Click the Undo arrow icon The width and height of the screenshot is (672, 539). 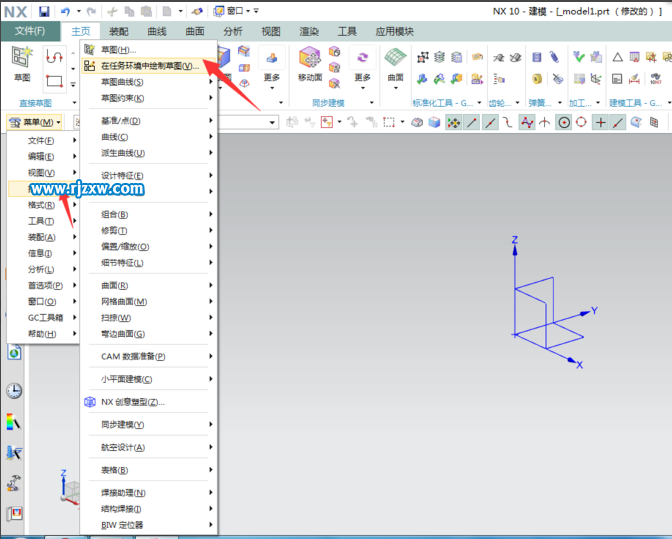coord(66,11)
